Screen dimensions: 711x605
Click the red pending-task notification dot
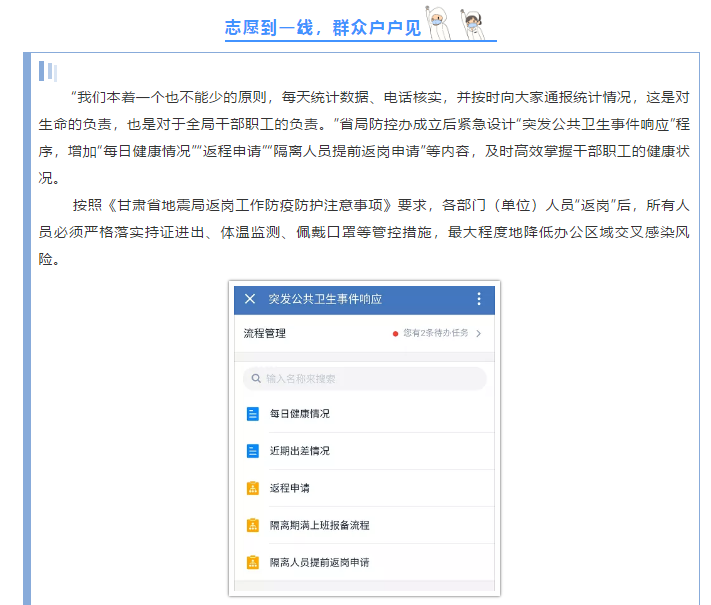pyautogui.click(x=395, y=334)
